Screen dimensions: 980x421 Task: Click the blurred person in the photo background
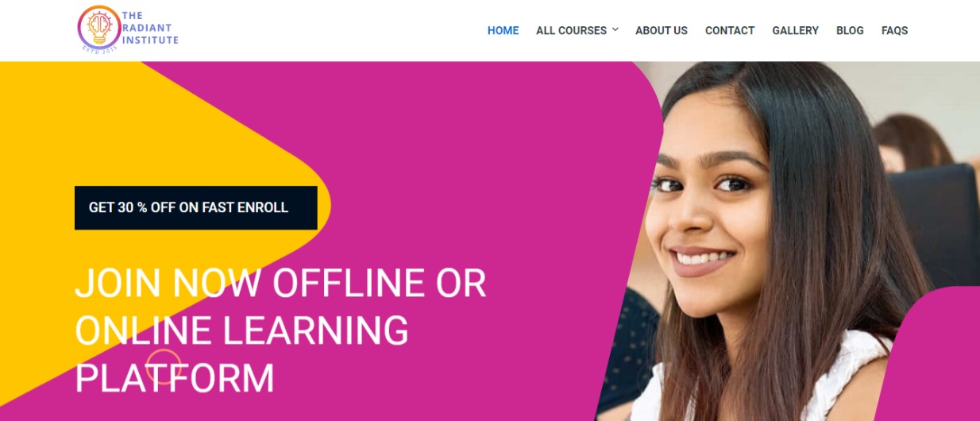(x=913, y=141)
